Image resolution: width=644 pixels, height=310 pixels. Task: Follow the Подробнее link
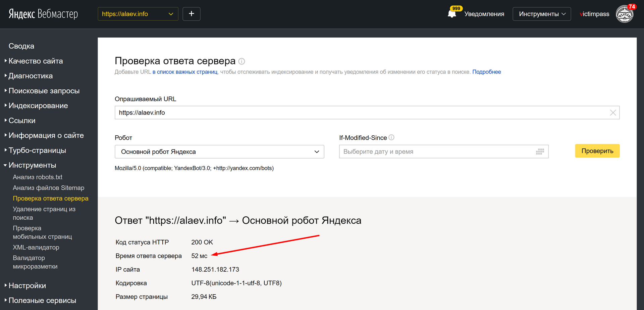coord(486,72)
